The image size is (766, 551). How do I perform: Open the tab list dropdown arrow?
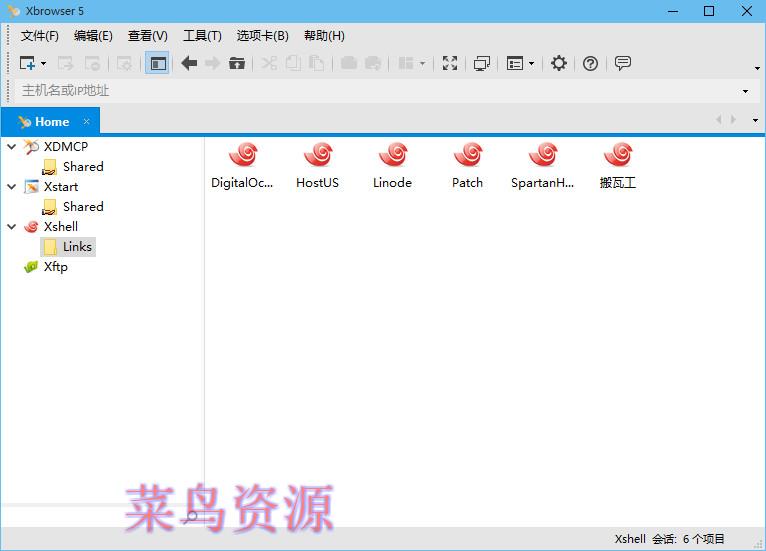(x=755, y=120)
